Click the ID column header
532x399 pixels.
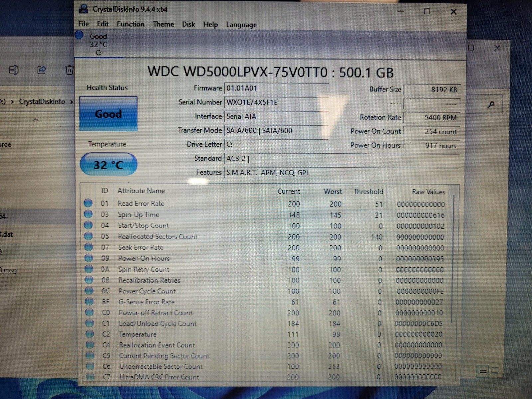pyautogui.click(x=104, y=191)
